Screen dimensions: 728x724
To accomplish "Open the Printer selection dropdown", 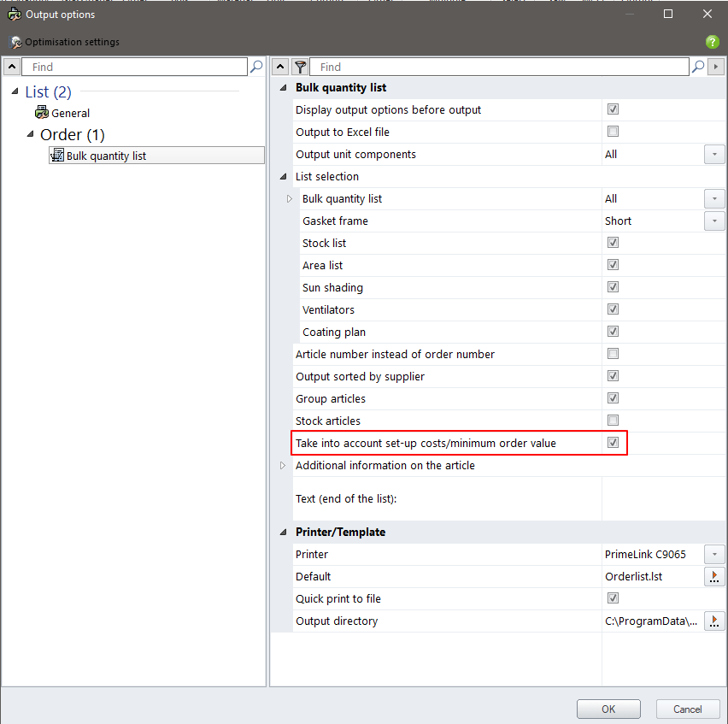I will [x=714, y=555].
